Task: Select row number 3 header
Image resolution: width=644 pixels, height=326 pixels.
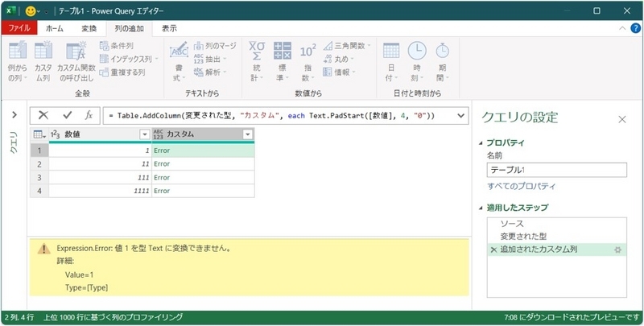Action: (39, 177)
